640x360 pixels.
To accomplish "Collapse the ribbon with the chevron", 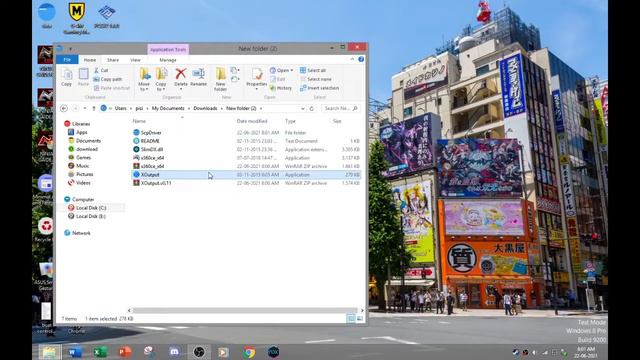I will pos(352,59).
